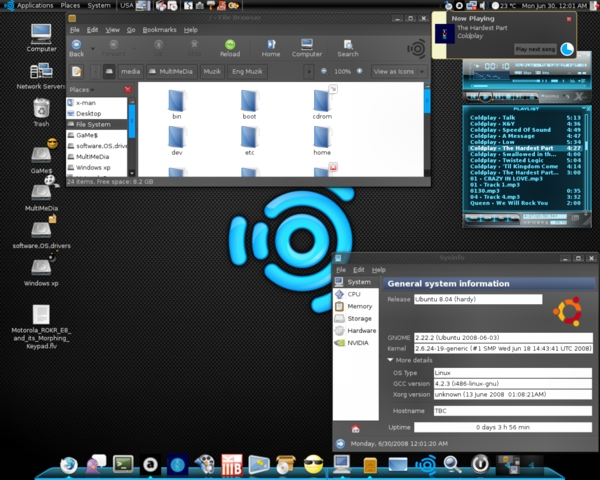This screenshot has width=600, height=480.
Task: Click the Back button in File Browser
Action: coord(77,48)
